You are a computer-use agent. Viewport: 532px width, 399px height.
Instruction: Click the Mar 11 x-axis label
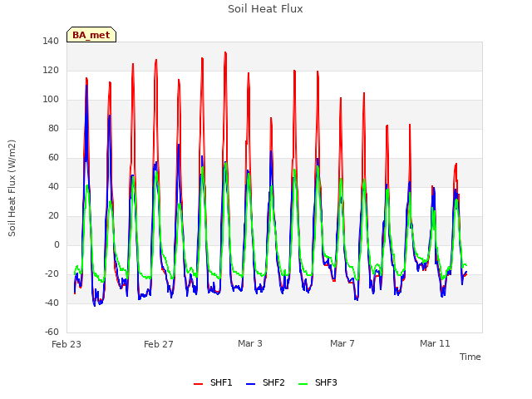click(435, 343)
